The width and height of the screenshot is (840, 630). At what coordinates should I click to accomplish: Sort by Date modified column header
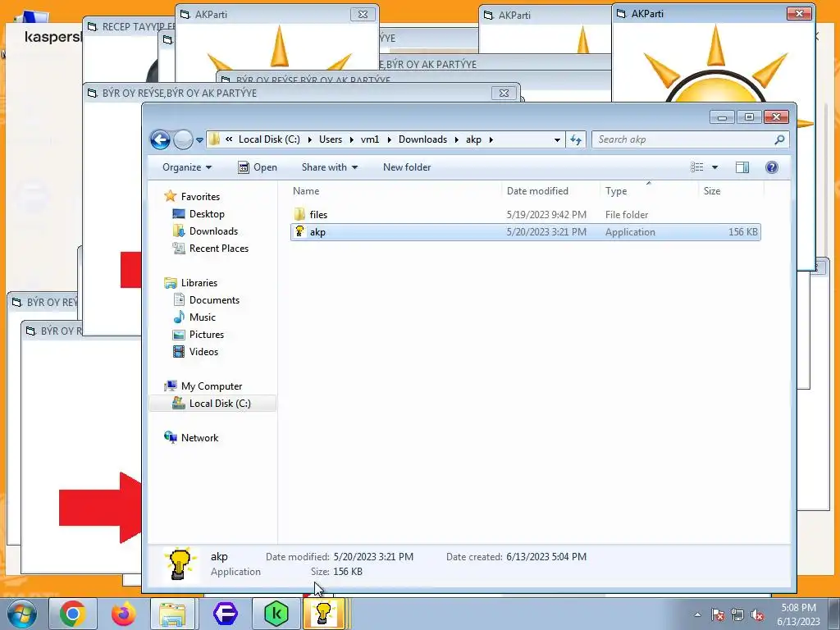pyautogui.click(x=537, y=190)
